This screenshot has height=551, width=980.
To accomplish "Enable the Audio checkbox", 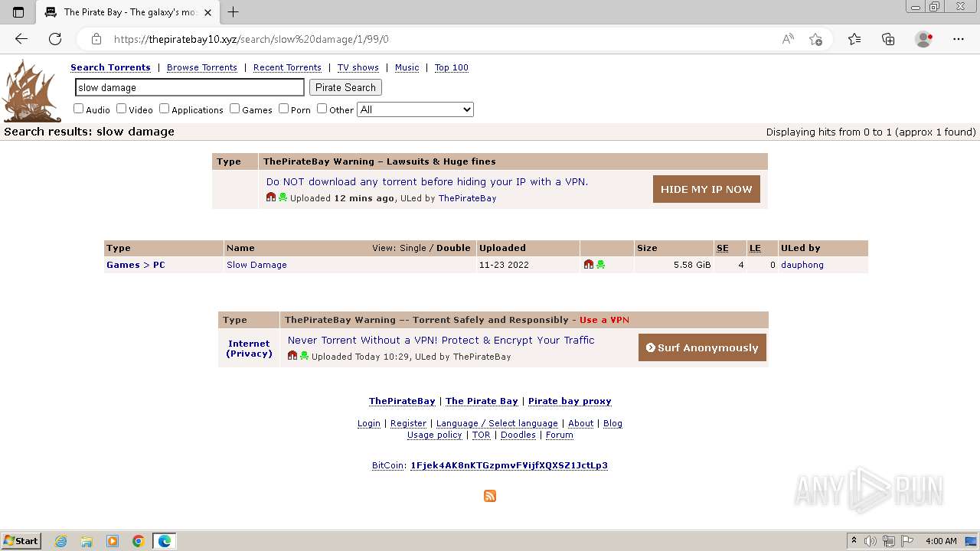I will [x=78, y=109].
